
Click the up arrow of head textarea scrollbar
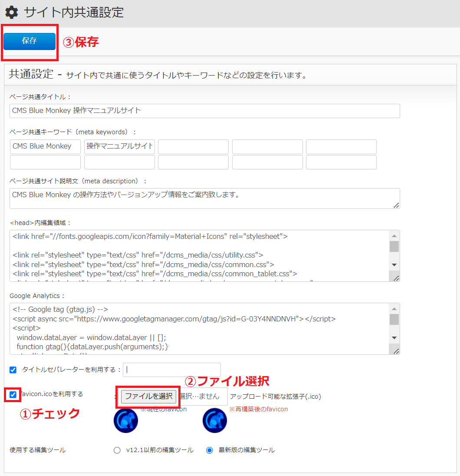point(394,236)
